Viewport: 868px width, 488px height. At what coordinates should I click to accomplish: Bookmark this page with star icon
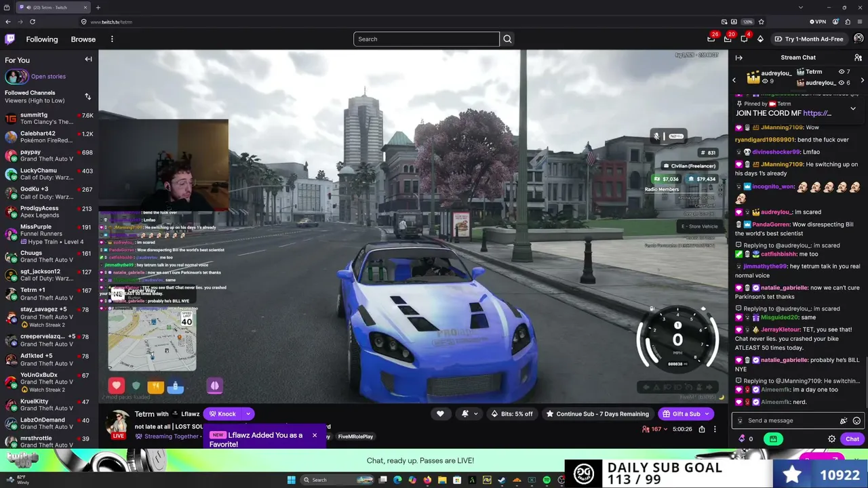click(x=761, y=22)
